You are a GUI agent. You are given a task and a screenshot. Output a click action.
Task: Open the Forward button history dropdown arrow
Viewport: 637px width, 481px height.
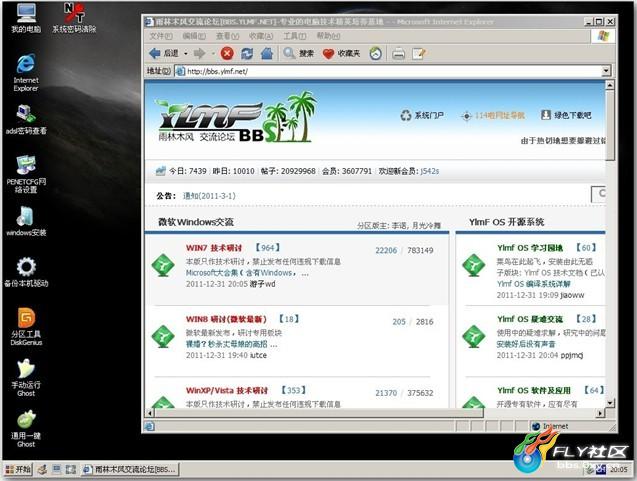(x=213, y=53)
